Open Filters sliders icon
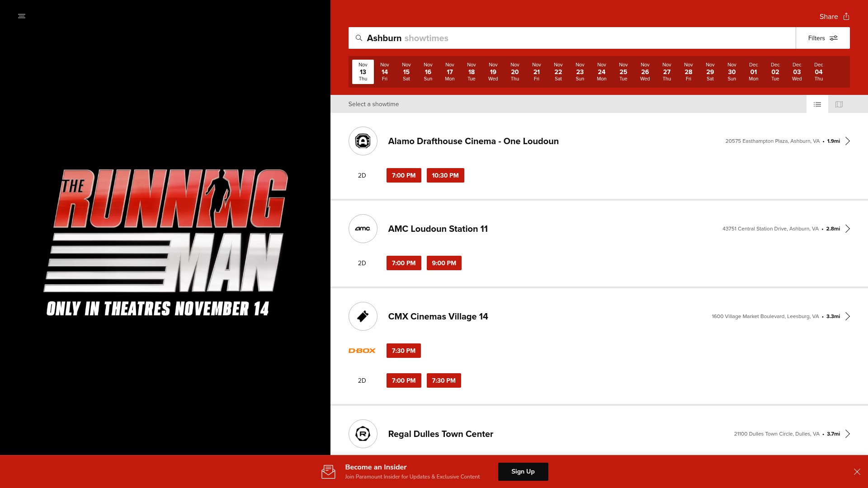 834,38
